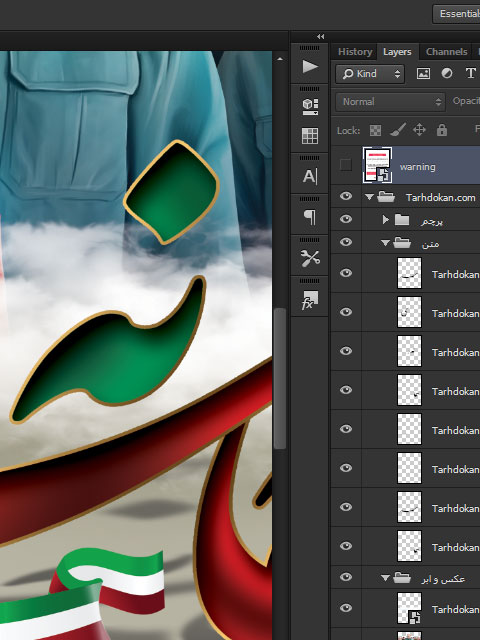
Task: Open the Styles fx panel icon
Action: pos(310,300)
